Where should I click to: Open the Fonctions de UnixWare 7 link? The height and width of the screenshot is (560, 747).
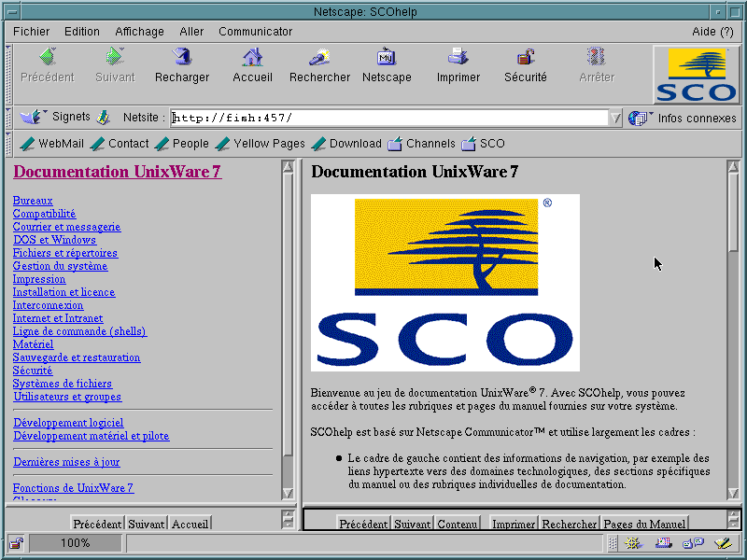[73, 487]
